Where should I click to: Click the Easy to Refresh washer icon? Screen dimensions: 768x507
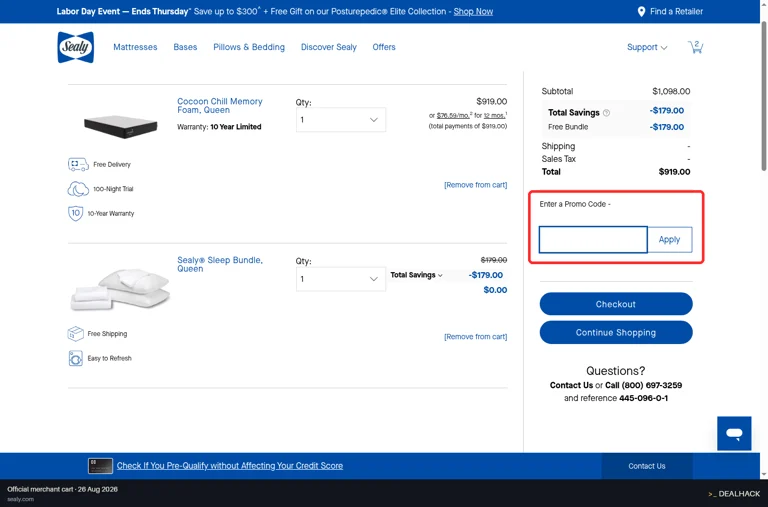point(75,358)
